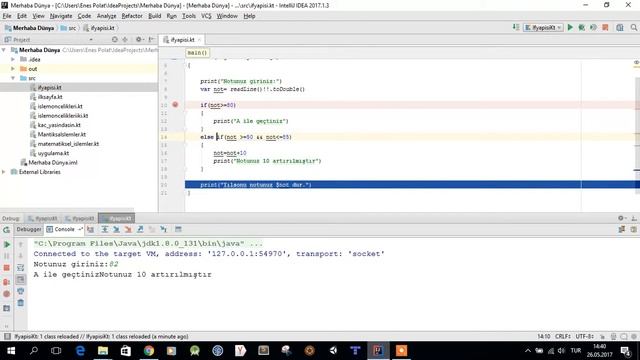Click the editor's vertical scrollbar
The width and height of the screenshot is (640, 360).
[637, 135]
